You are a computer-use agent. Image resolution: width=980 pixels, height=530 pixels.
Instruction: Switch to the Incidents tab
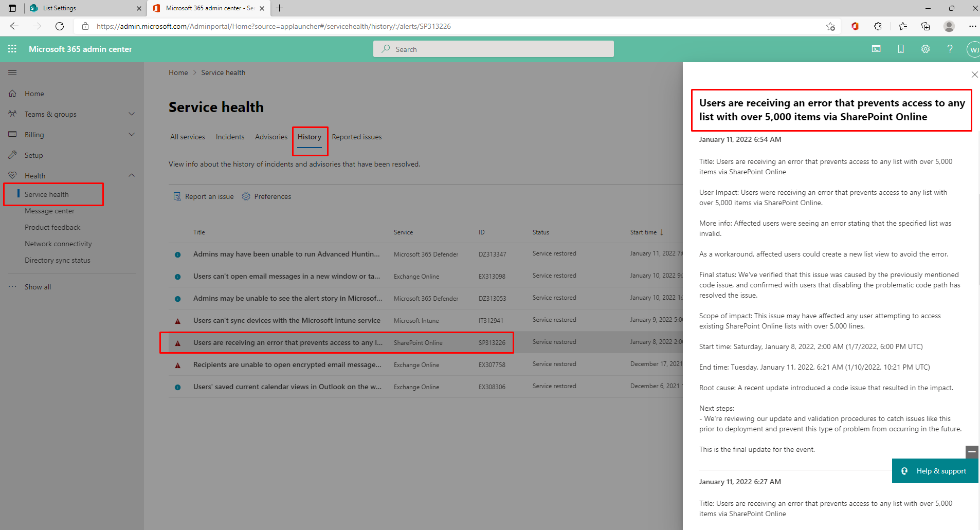(x=230, y=137)
